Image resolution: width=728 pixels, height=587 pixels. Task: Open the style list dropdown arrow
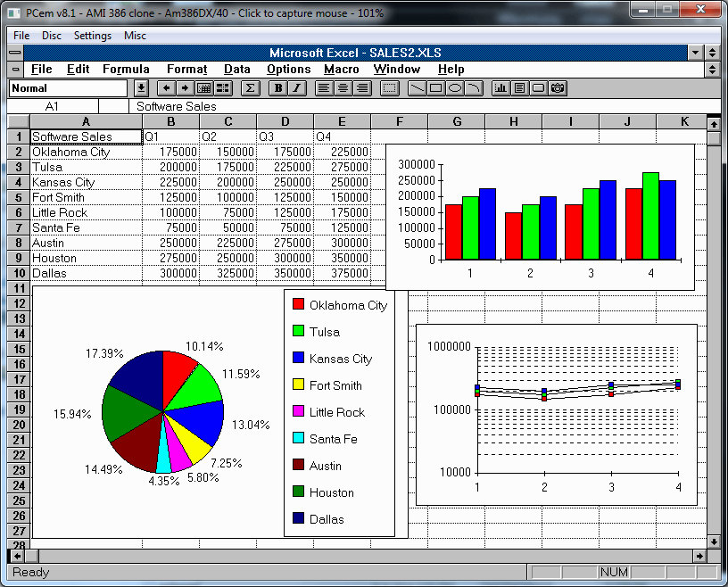(141, 88)
